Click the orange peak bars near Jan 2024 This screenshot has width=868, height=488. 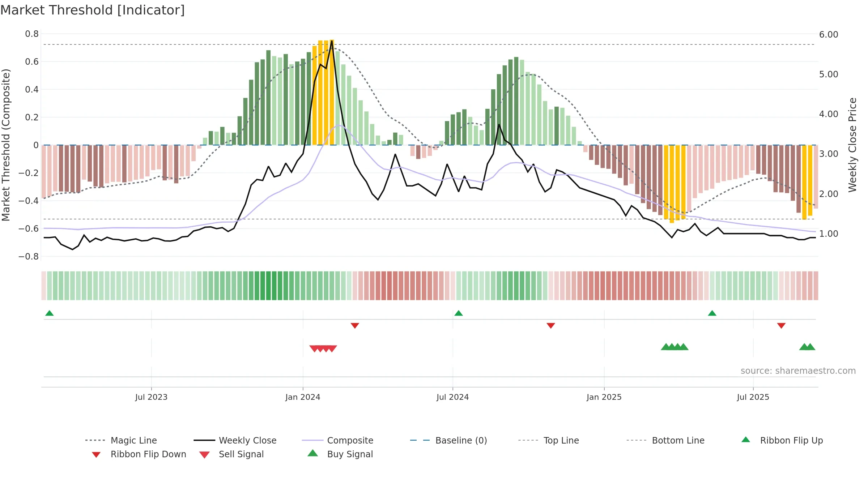[323, 92]
